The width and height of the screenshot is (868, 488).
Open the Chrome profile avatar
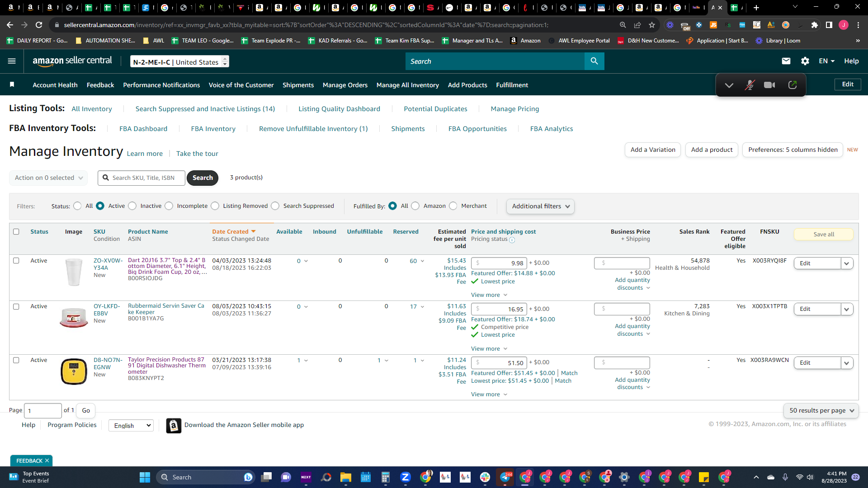(844, 25)
